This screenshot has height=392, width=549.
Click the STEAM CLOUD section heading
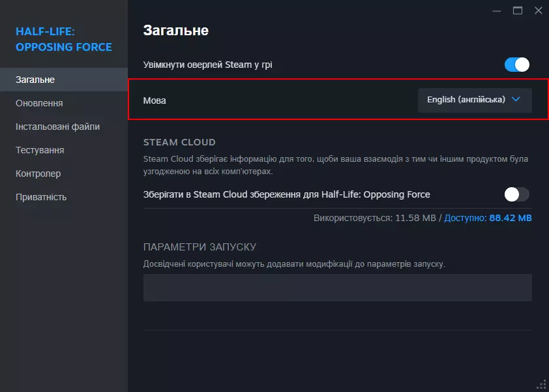pos(179,142)
